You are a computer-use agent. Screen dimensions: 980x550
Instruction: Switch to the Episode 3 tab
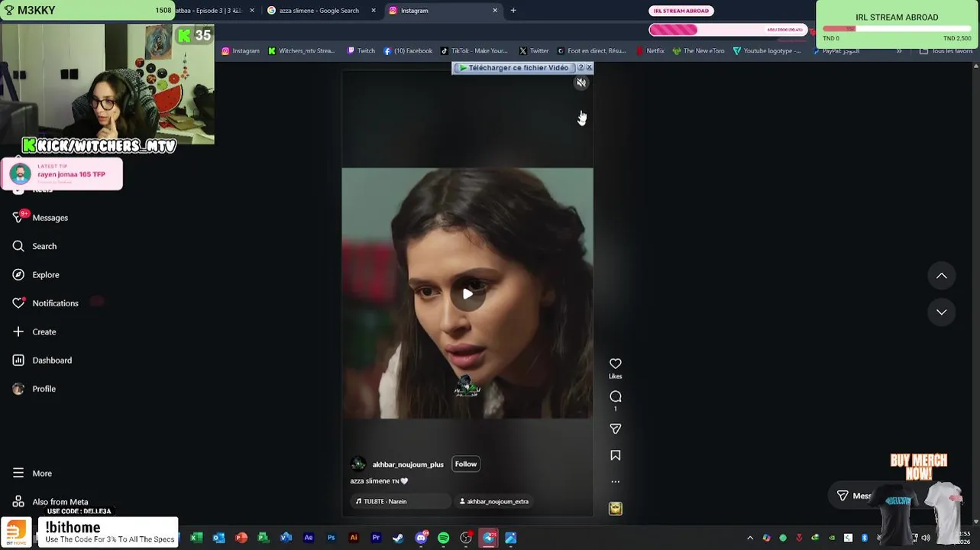pos(209,11)
